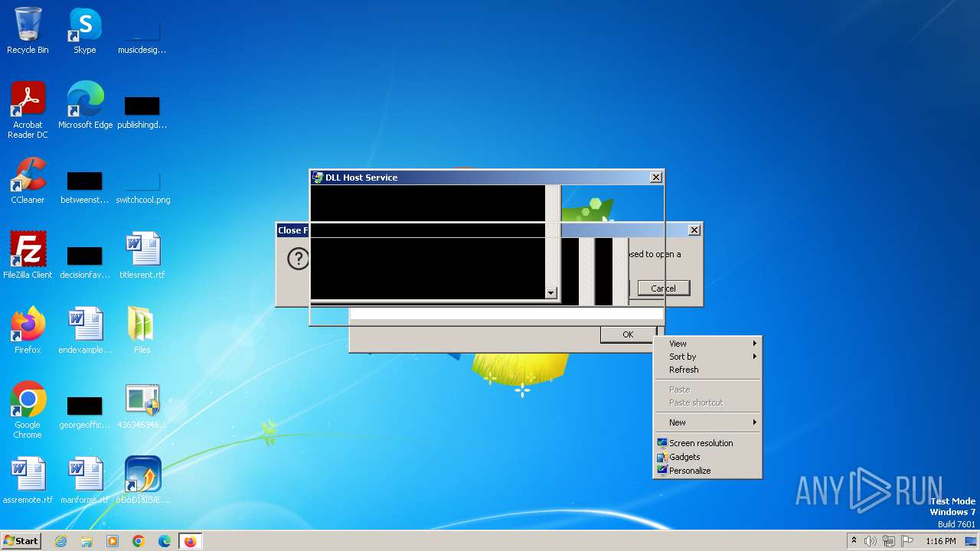Click the Start button
Screen dimensions: 980x551
21,541
